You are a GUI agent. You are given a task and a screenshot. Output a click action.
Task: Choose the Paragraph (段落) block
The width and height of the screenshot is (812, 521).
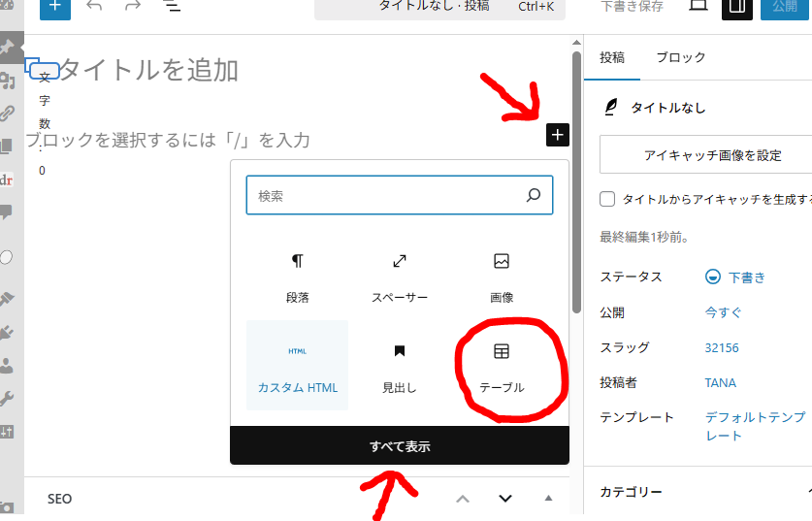click(298, 277)
